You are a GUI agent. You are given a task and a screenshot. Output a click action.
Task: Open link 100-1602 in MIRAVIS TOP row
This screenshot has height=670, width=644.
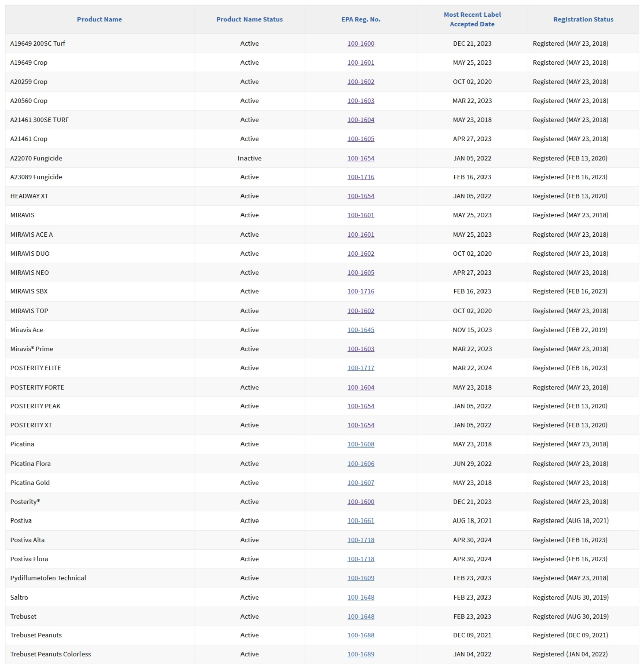point(361,311)
